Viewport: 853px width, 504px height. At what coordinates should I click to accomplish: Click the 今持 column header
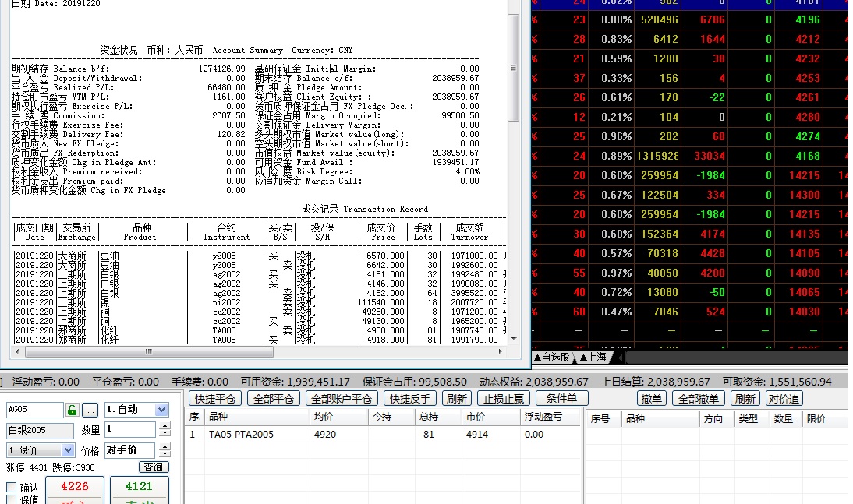(x=390, y=417)
